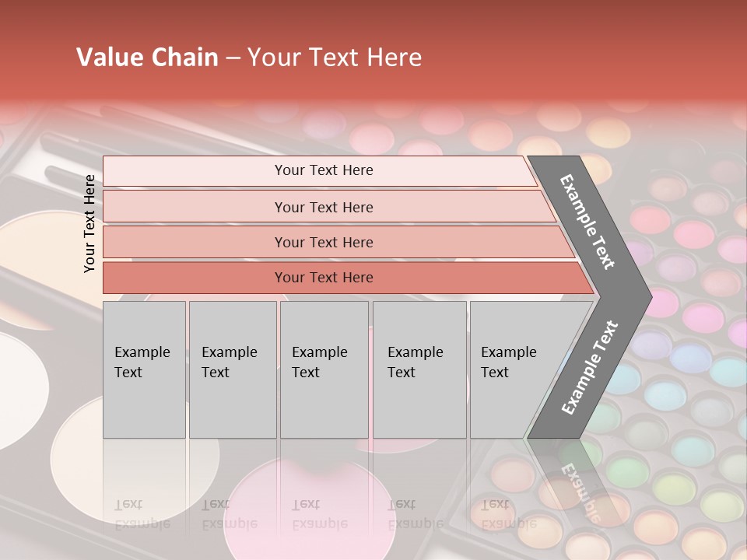
Task: Click the vertical "Your Text Here" side label
Action: pyautogui.click(x=89, y=223)
